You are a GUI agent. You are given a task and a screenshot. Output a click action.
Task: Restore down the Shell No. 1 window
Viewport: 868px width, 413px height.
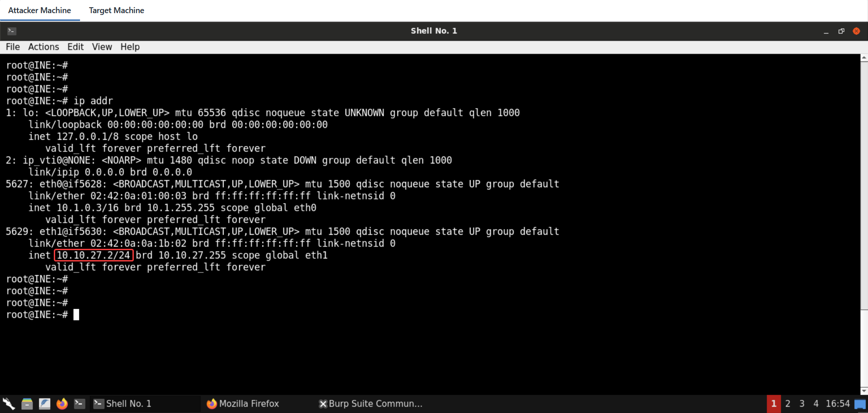(x=841, y=31)
